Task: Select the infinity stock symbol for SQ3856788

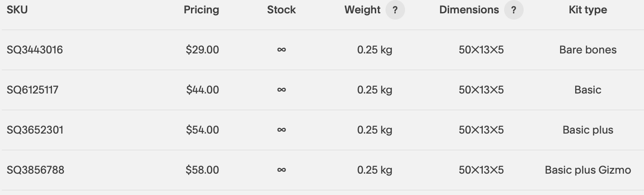Action: coord(281,170)
